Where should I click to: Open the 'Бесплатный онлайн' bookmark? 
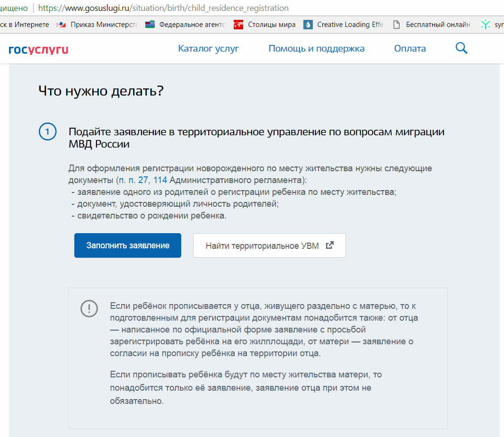point(432,25)
